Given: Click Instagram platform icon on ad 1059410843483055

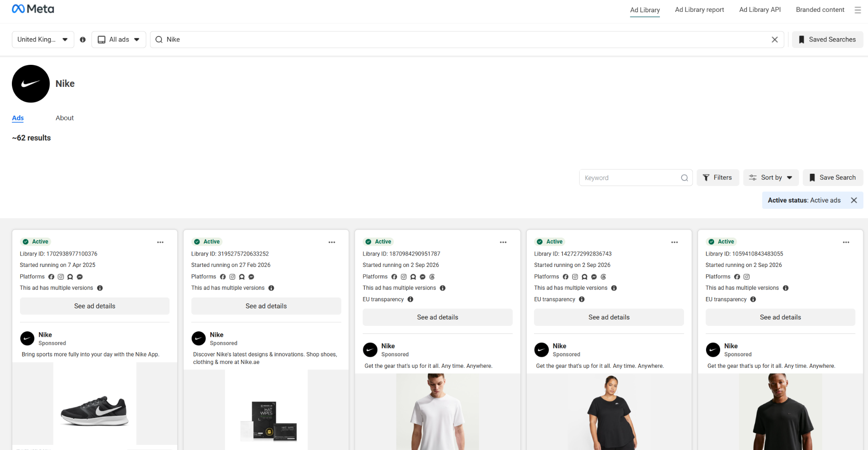Looking at the screenshot, I should [747, 277].
